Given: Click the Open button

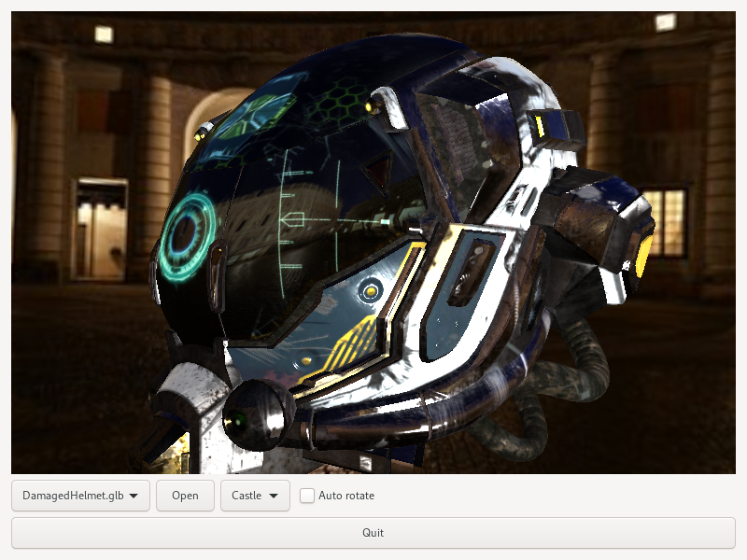Looking at the screenshot, I should pyautogui.click(x=185, y=496).
